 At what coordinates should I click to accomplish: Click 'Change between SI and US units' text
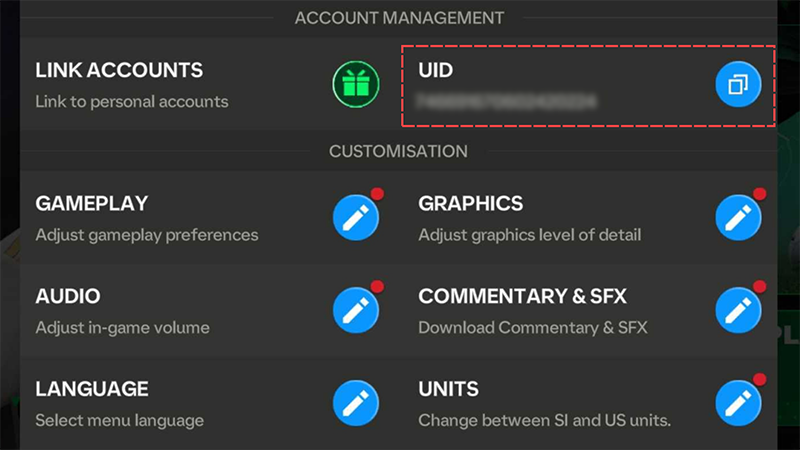click(544, 420)
